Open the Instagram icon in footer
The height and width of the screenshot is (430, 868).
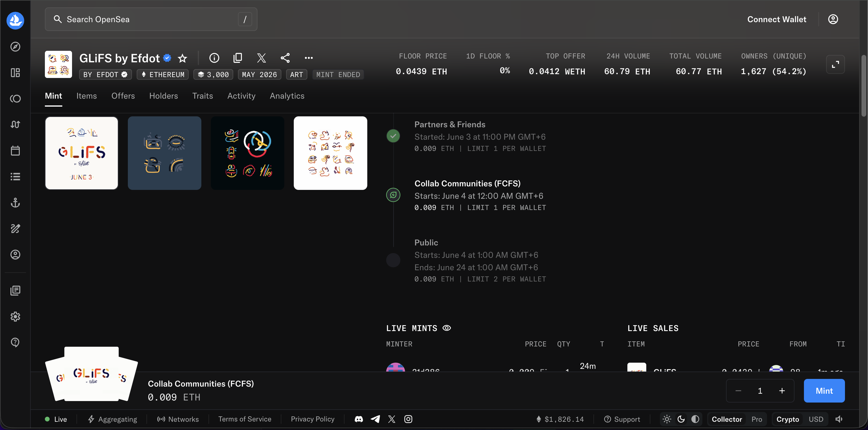(x=408, y=419)
